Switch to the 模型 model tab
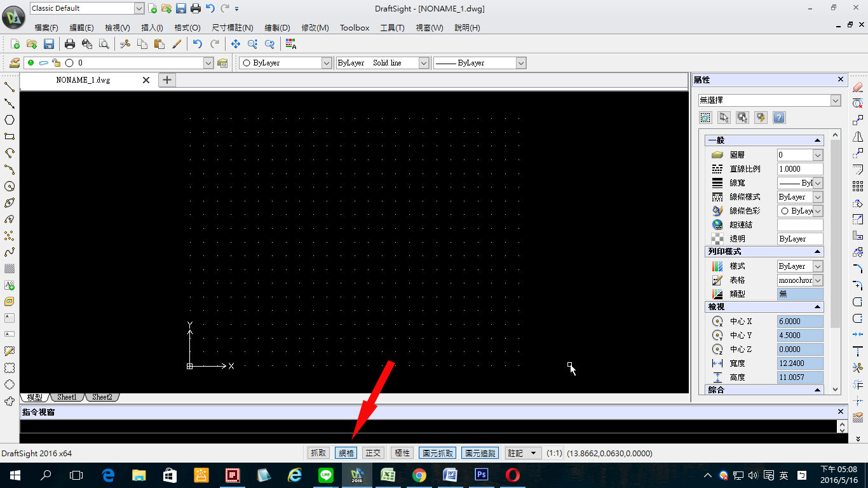Screen dimensions: 868x488 coord(34,397)
